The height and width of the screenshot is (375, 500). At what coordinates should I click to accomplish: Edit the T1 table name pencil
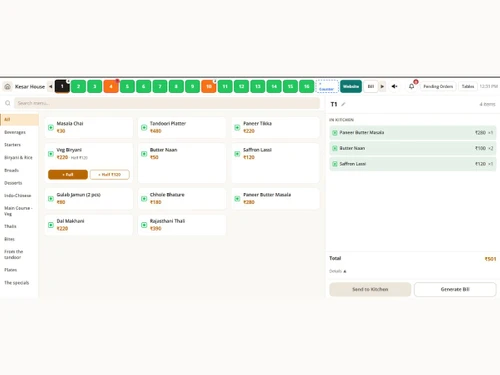343,104
